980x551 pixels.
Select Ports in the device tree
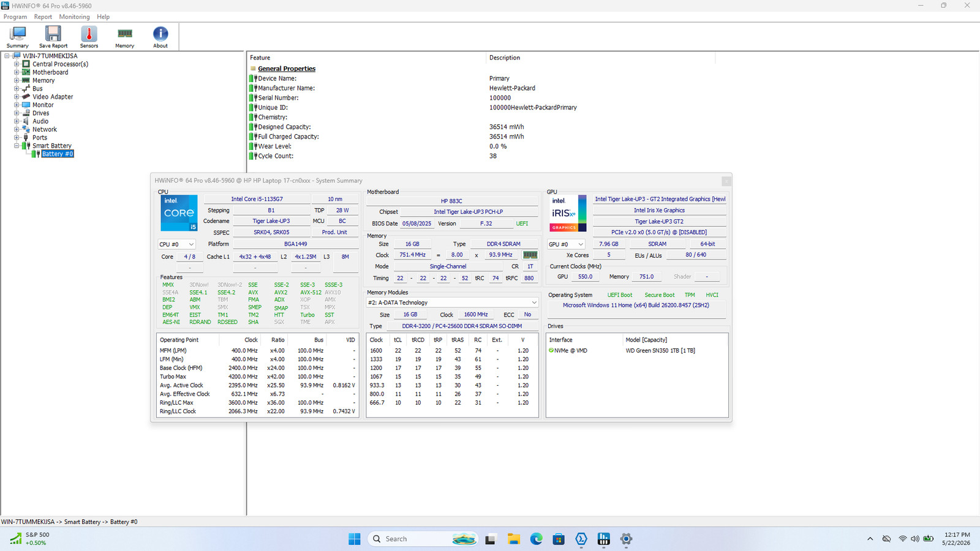click(40, 138)
